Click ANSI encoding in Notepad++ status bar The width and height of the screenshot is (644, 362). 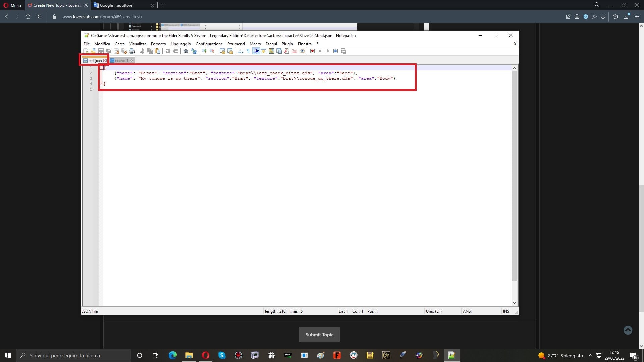[467, 311]
